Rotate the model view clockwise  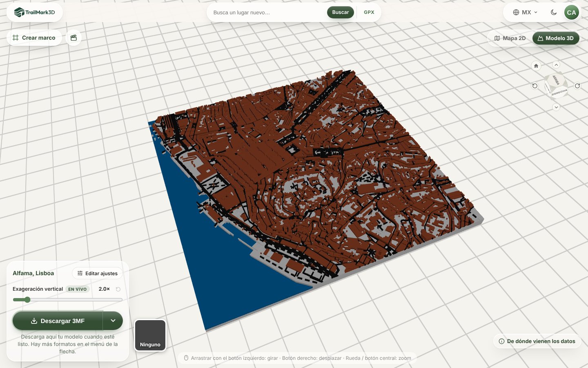point(577,86)
